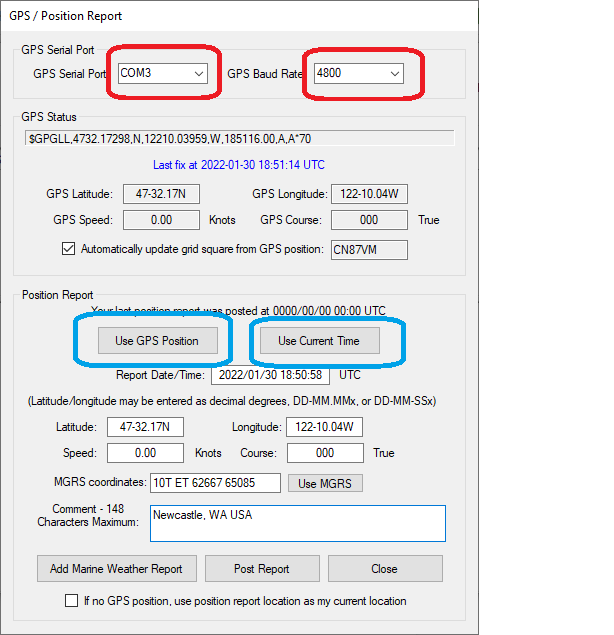Click the GPS Latitude read-only field

pos(161,194)
